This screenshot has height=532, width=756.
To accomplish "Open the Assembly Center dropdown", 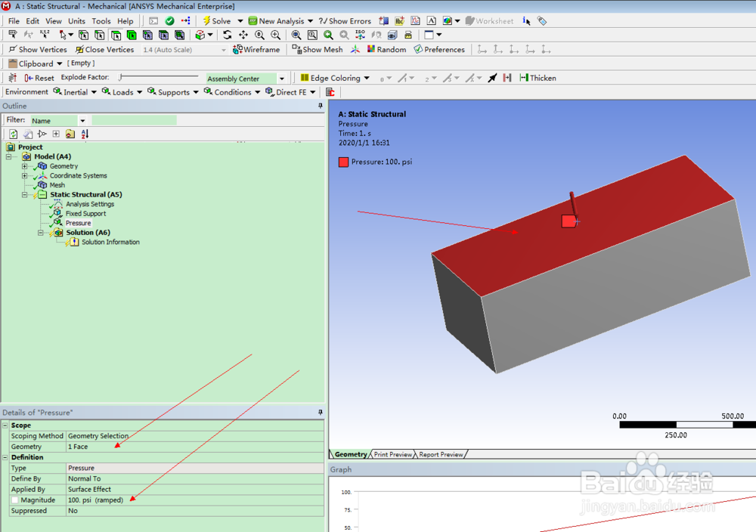I will pos(282,79).
